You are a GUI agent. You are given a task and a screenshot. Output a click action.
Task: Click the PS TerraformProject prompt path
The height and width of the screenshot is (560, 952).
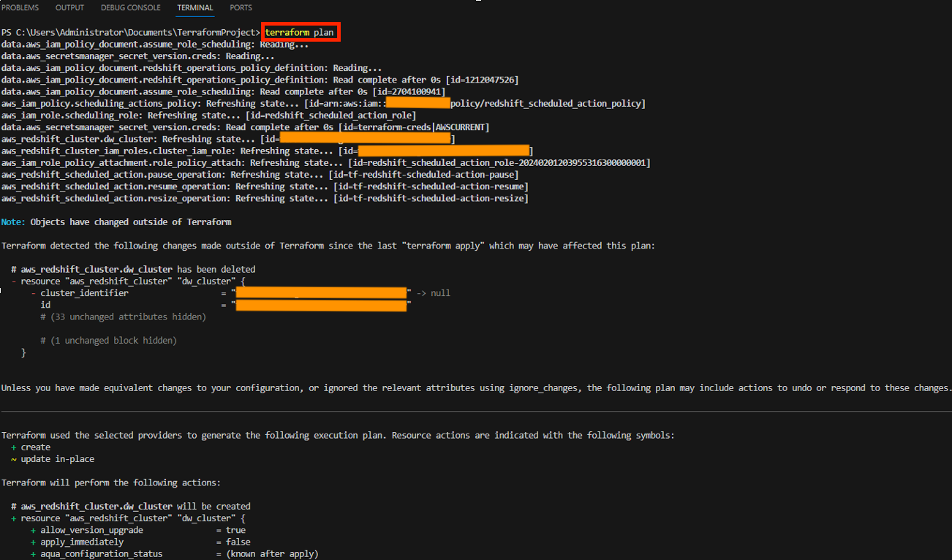pos(130,33)
